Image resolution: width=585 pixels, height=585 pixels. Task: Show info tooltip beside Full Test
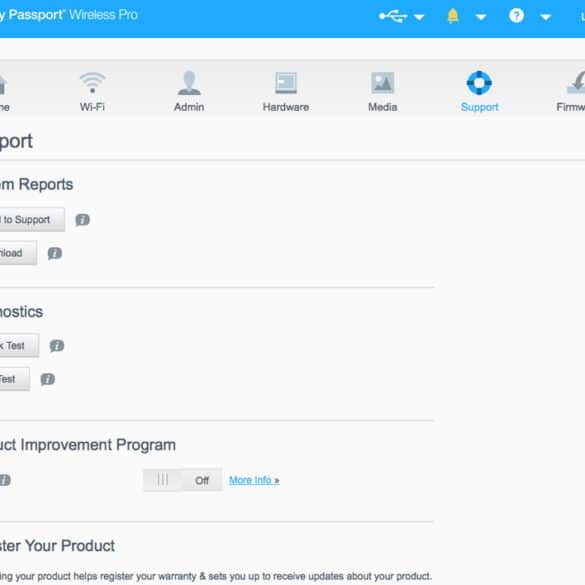click(47, 379)
